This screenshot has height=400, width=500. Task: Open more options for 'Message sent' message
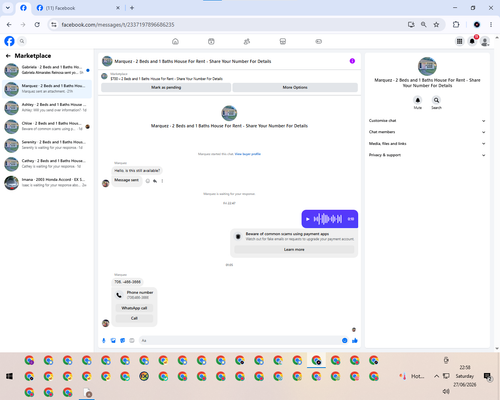[x=162, y=181]
